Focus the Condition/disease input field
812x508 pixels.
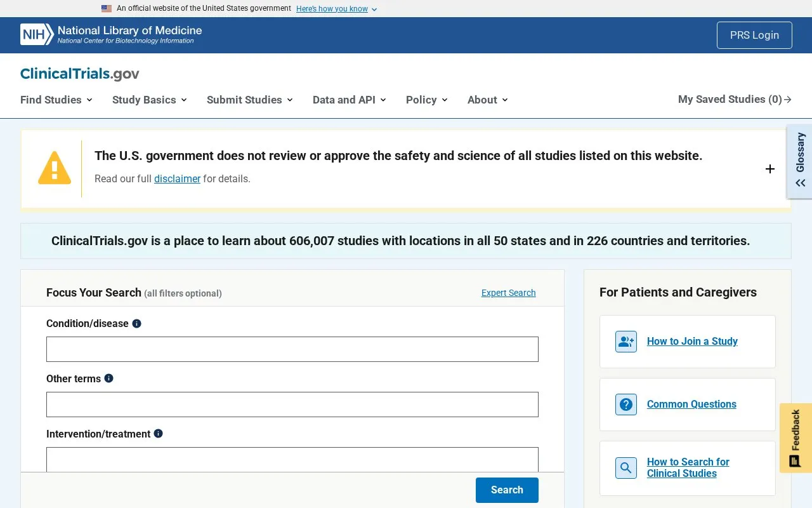tap(292, 349)
